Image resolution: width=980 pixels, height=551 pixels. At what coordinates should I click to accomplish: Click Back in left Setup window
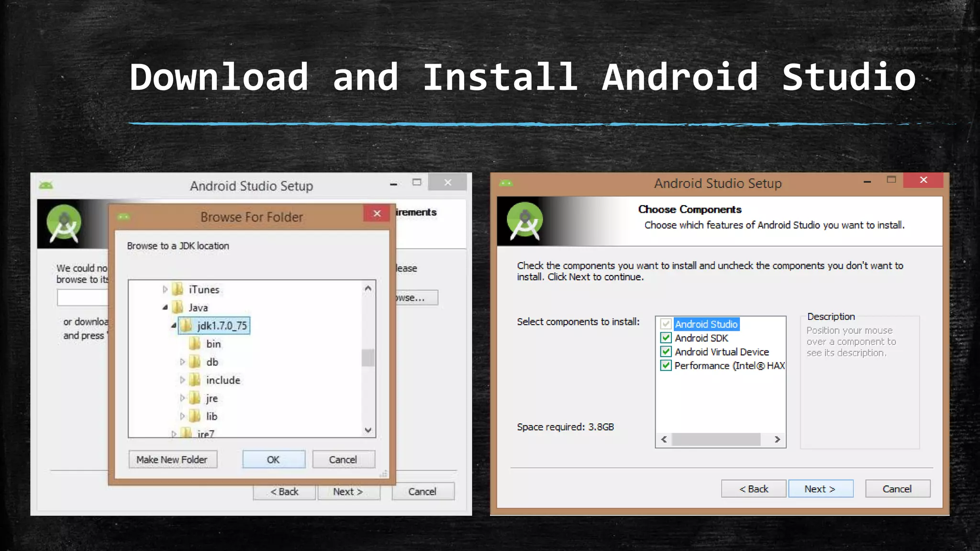[x=284, y=492]
